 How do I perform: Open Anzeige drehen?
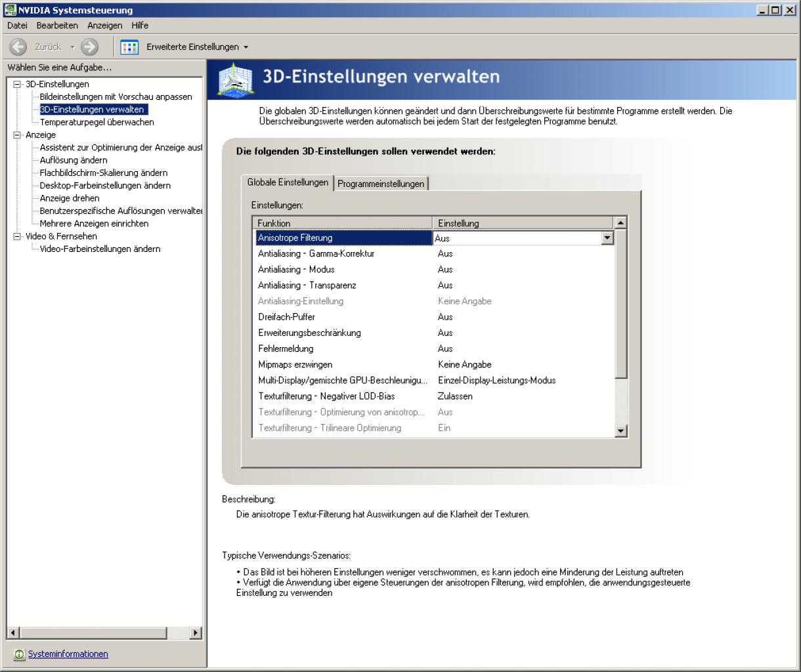point(70,198)
